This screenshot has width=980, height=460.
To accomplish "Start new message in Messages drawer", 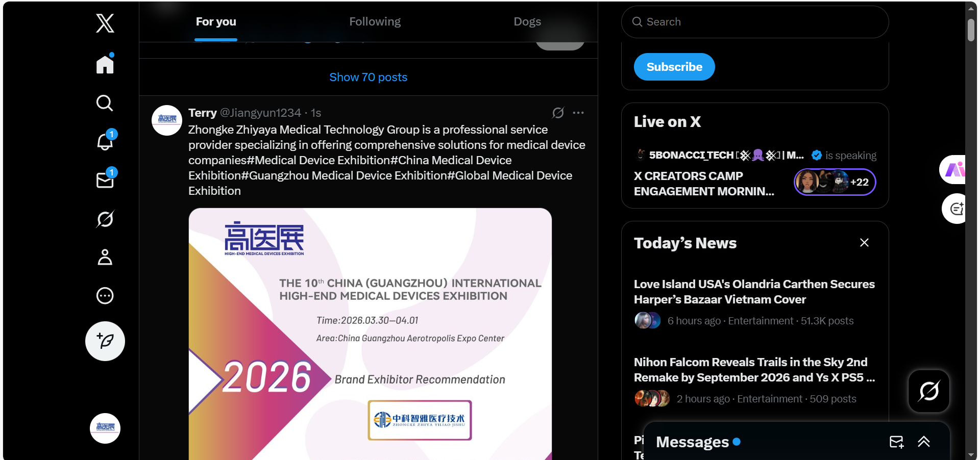I will click(x=896, y=442).
